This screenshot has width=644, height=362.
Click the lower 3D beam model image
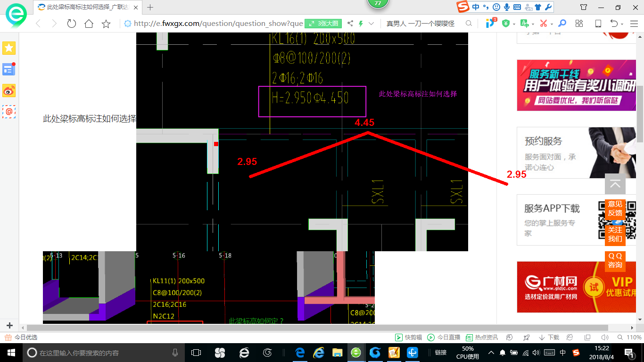click(x=208, y=288)
